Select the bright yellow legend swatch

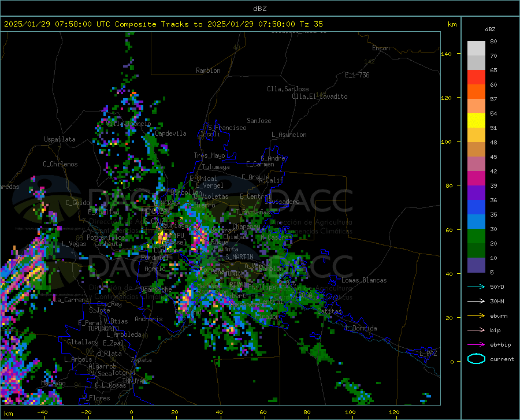tap(476, 121)
